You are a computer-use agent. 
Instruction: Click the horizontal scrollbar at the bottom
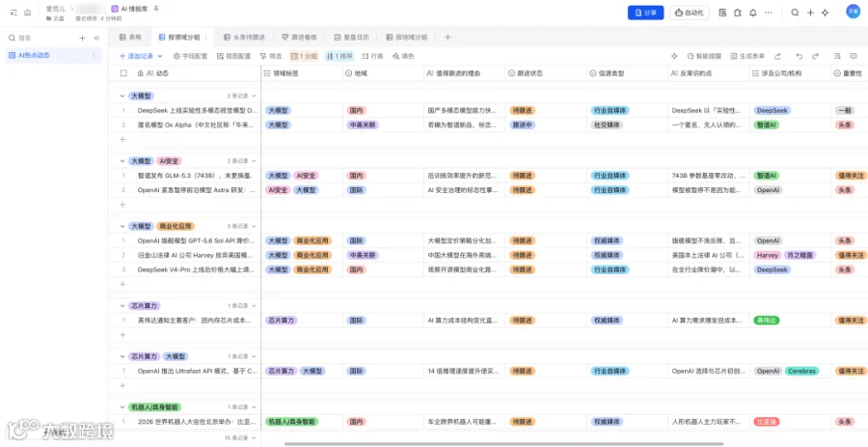[503, 444]
